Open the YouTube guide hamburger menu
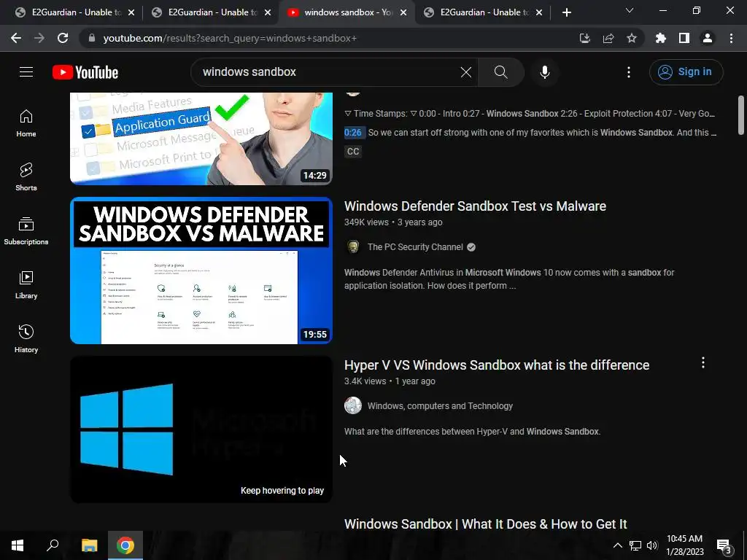The image size is (747, 560). (x=26, y=72)
